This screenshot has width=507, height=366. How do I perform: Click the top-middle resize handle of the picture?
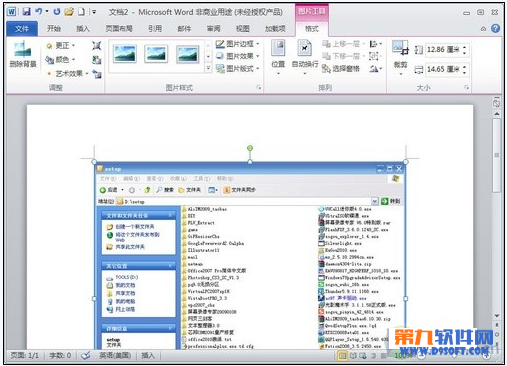tap(250, 162)
